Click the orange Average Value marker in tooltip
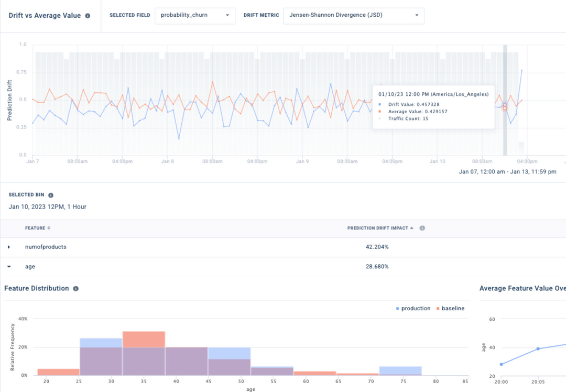 coord(380,111)
